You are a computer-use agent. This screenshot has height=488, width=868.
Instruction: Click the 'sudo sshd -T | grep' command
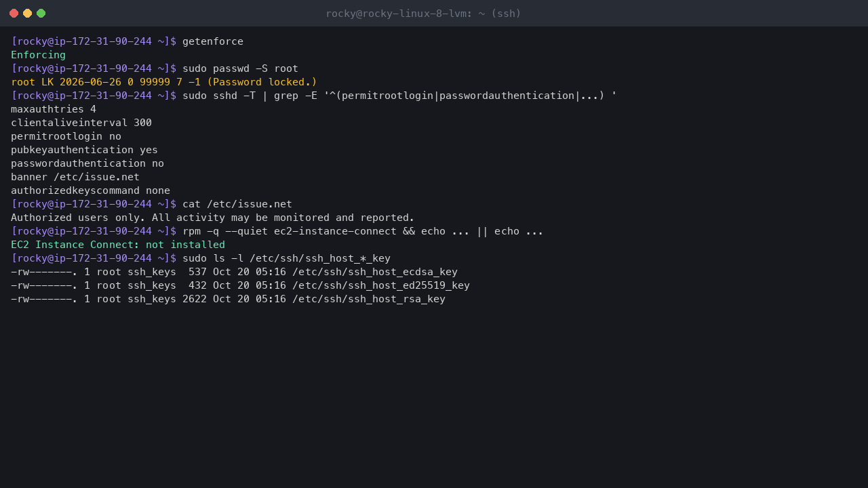(399, 96)
